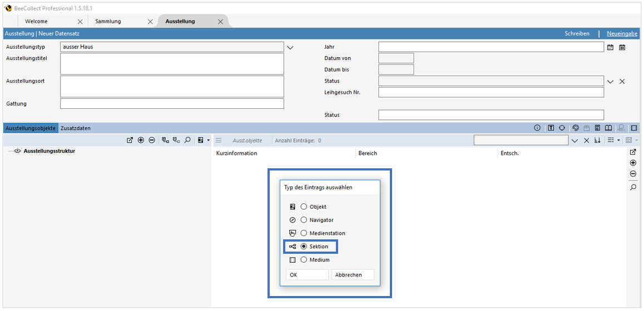Open the list view options dropdown

613,141
